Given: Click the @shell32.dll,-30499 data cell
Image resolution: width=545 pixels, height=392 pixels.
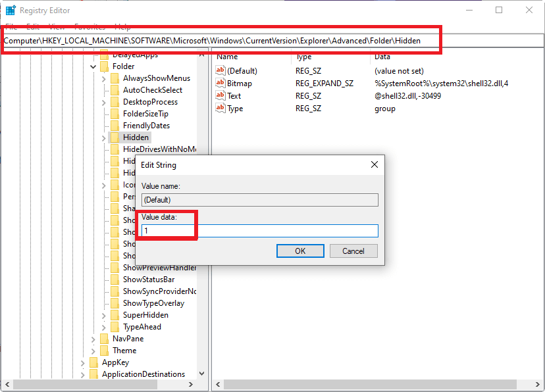Looking at the screenshot, I should 407,96.
